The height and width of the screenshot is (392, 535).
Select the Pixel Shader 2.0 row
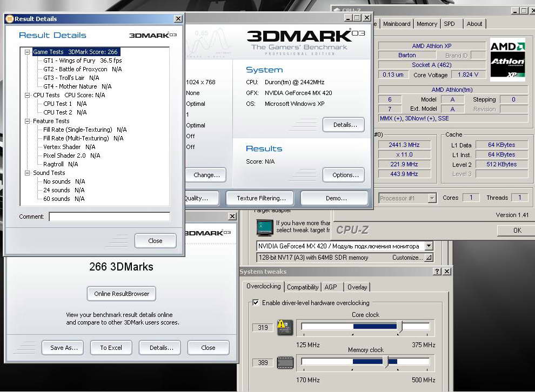click(x=72, y=156)
